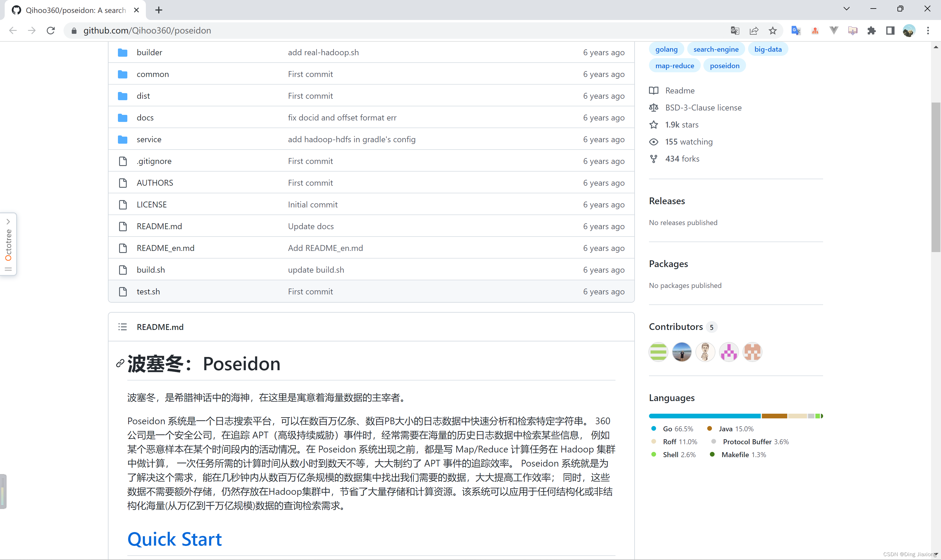Open the Releases section heading

pyautogui.click(x=666, y=201)
